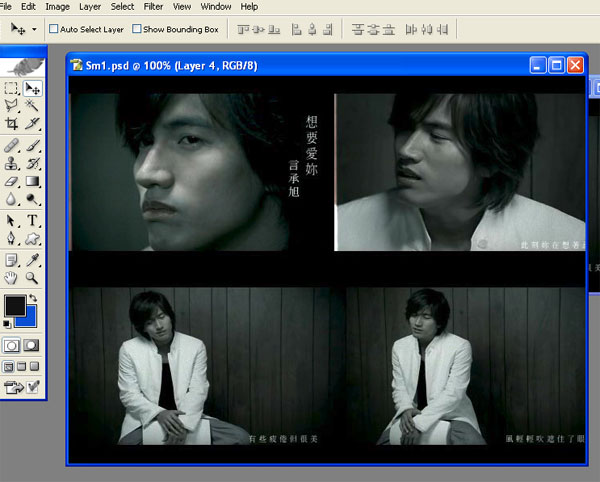Open the View menu
600x482 pixels.
click(182, 7)
